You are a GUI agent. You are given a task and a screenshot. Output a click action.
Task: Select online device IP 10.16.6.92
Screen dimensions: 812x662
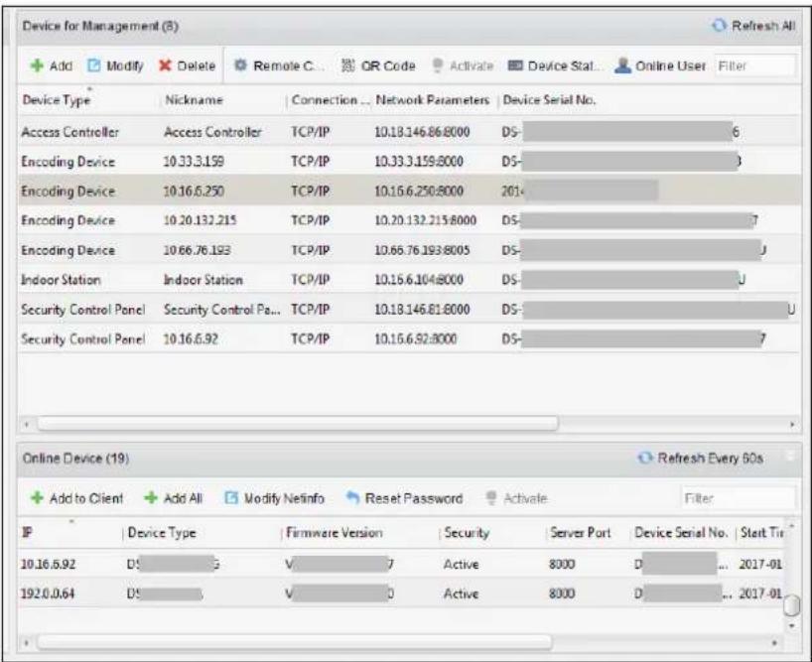[48, 564]
